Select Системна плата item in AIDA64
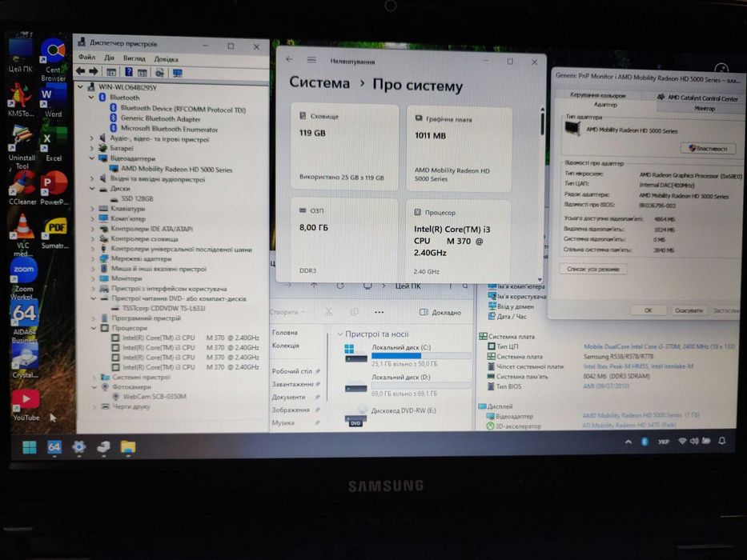Viewport: 747px width, 560px height. (515, 356)
